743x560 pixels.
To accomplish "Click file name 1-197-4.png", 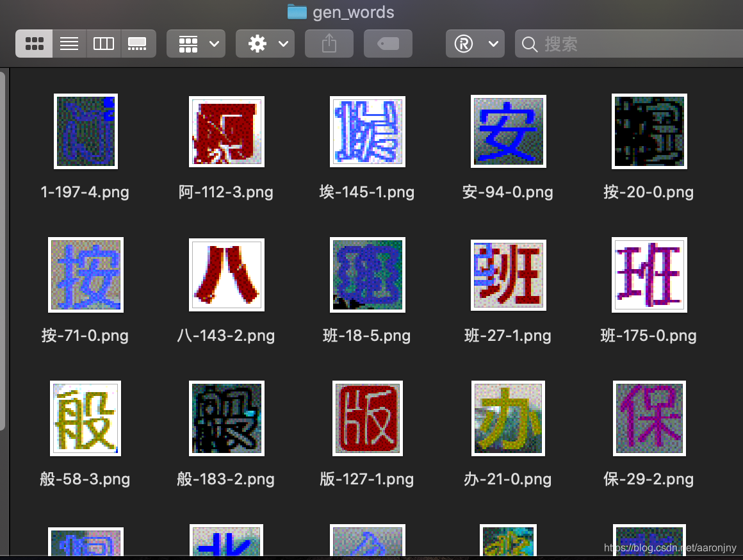I will coord(85,192).
